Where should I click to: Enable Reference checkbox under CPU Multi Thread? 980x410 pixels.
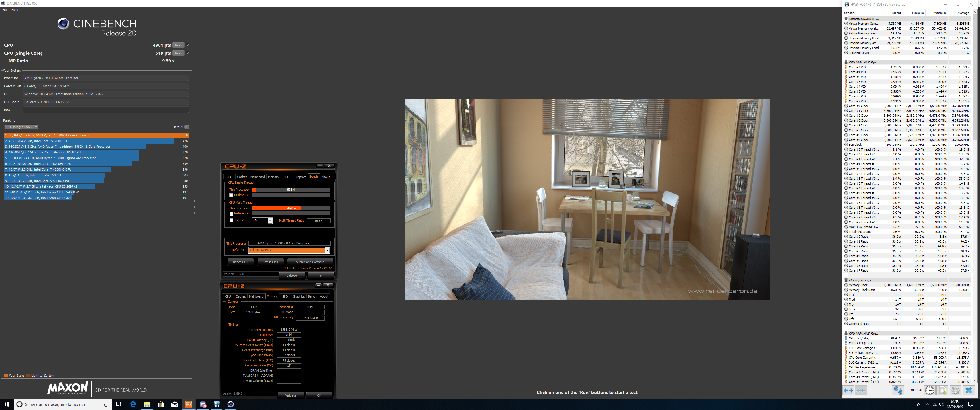pyautogui.click(x=231, y=214)
